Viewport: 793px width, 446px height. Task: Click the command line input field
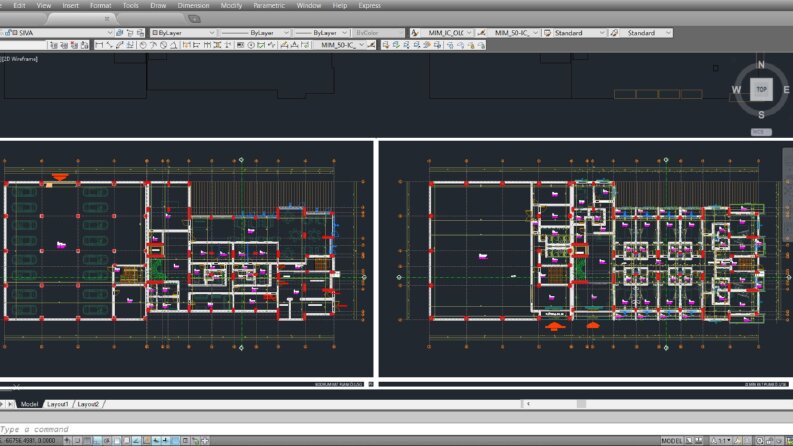pyautogui.click(x=396, y=429)
